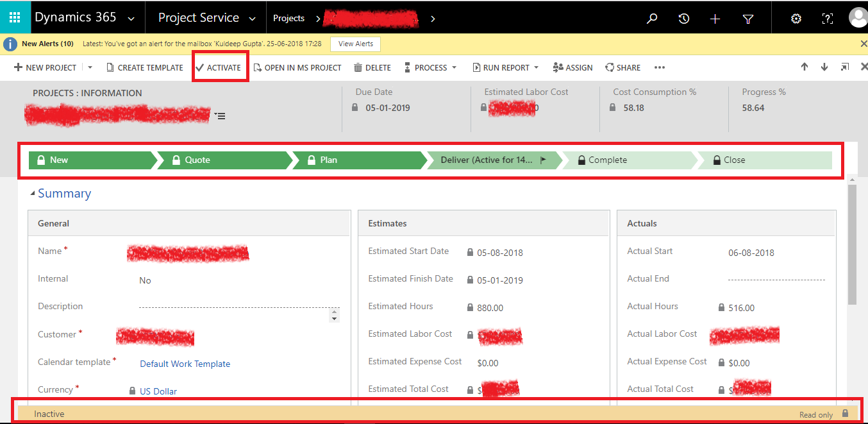This screenshot has width=868, height=424.
Task: Click New Project command
Action: pyautogui.click(x=45, y=67)
